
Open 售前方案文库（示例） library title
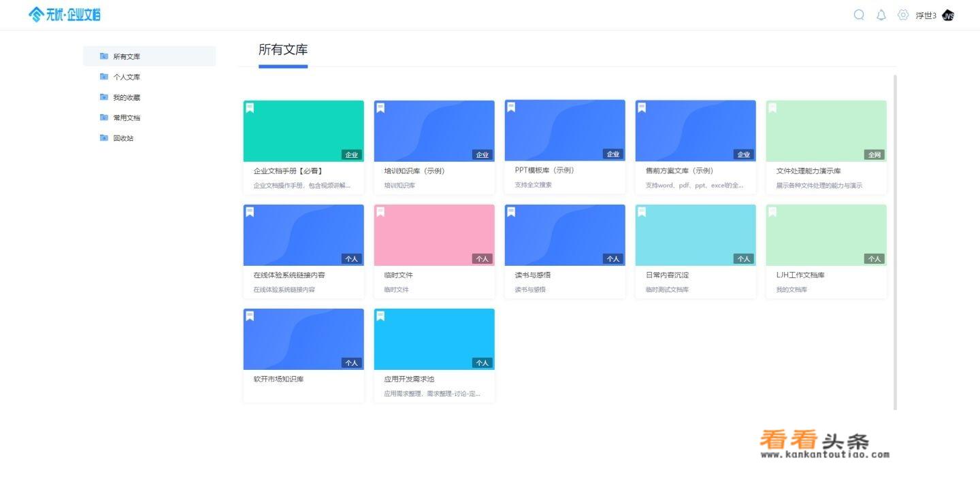coord(679,171)
